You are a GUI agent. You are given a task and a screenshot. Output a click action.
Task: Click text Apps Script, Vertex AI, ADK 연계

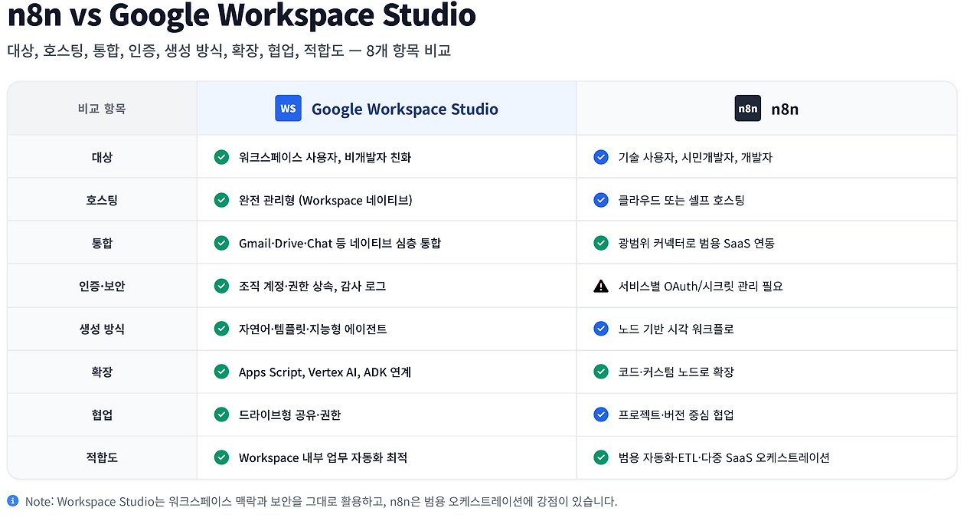pos(325,372)
